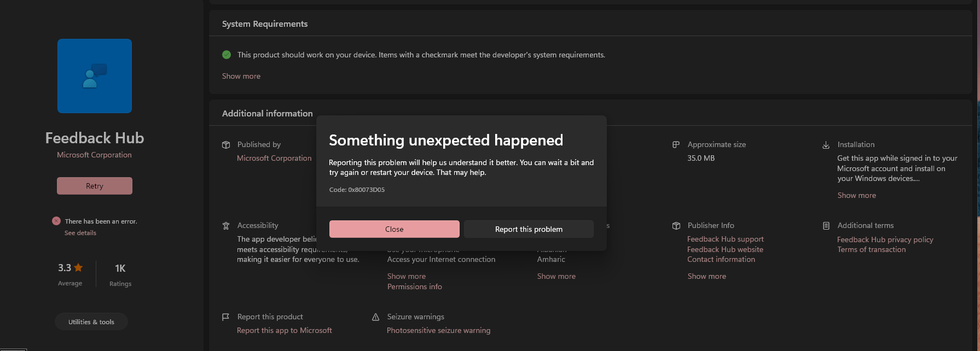
Task: Click the green compatibility checkmark icon
Action: 227,55
